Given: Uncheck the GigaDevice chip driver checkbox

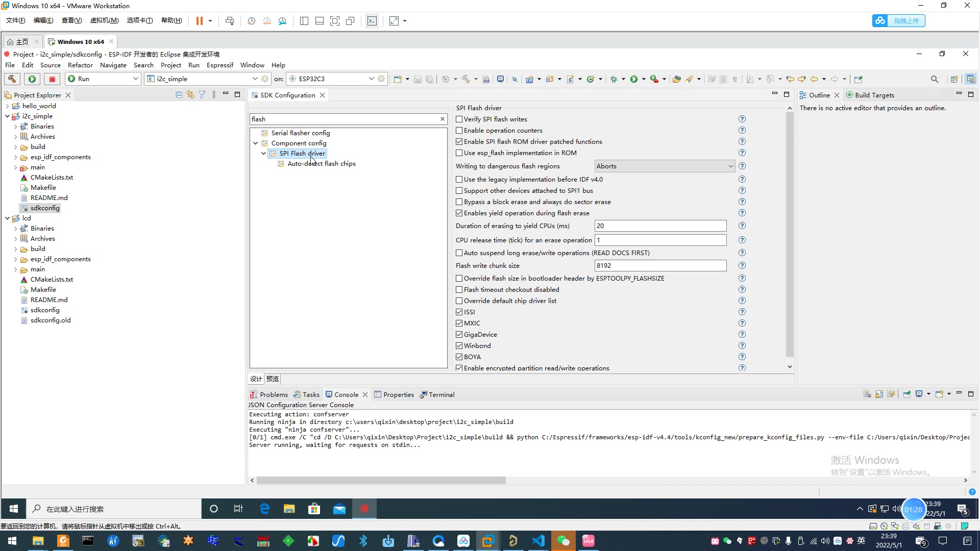Looking at the screenshot, I should click(459, 335).
